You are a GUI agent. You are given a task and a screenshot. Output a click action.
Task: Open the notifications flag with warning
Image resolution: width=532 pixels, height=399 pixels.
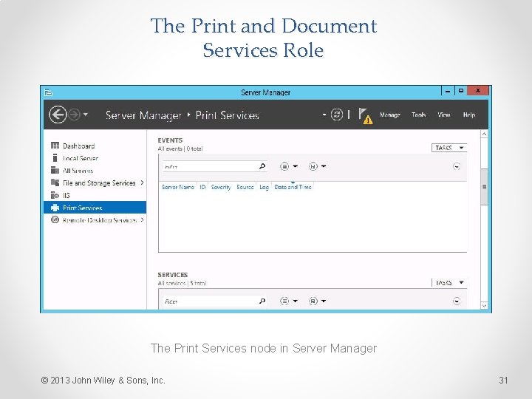(x=366, y=116)
